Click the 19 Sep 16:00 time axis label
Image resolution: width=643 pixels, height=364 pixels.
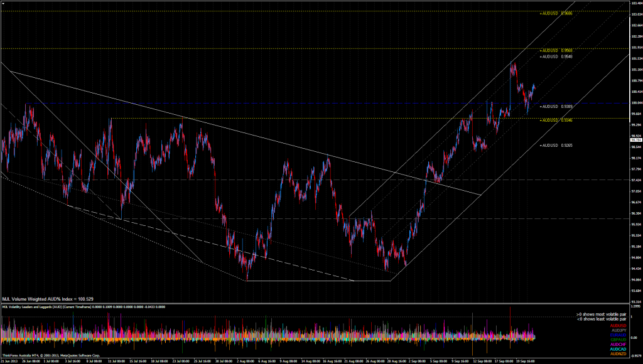(x=525, y=361)
